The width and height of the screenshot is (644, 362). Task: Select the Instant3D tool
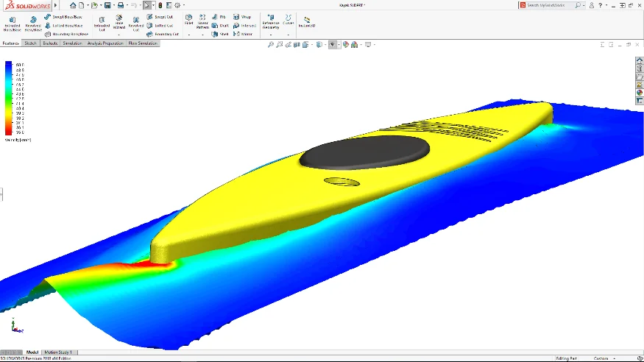(x=307, y=21)
